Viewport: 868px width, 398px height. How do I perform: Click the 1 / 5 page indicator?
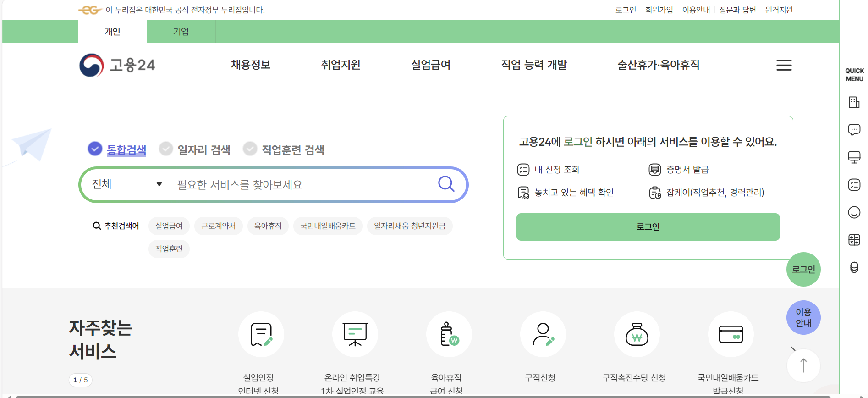click(80, 380)
